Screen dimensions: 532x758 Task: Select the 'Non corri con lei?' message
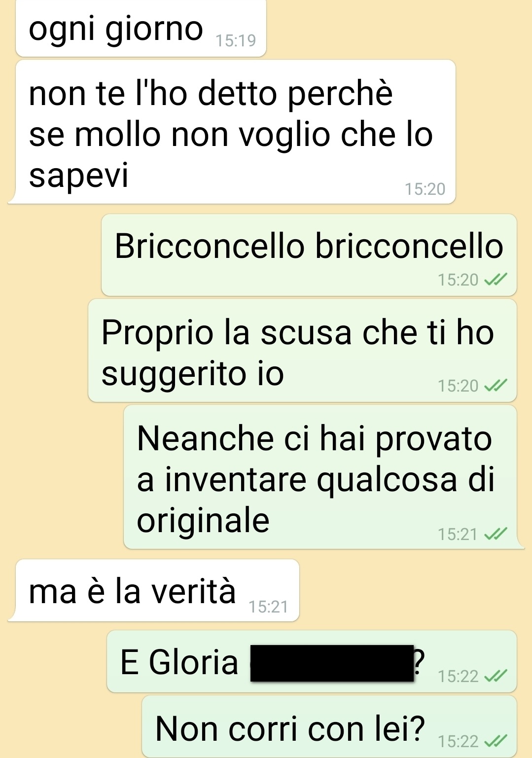coord(329,727)
